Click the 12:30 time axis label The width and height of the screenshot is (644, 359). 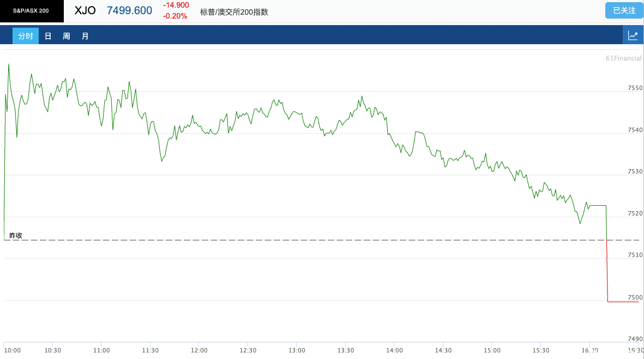248,350
